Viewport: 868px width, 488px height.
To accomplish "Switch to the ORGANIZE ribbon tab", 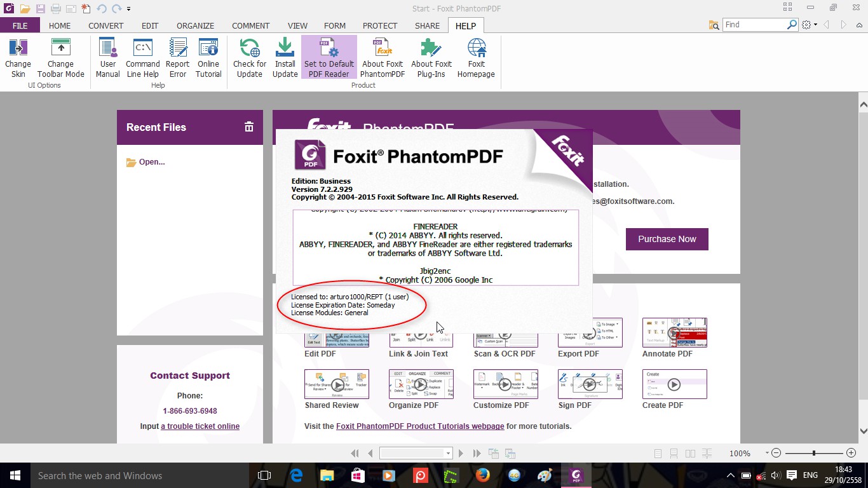I will coord(195,25).
